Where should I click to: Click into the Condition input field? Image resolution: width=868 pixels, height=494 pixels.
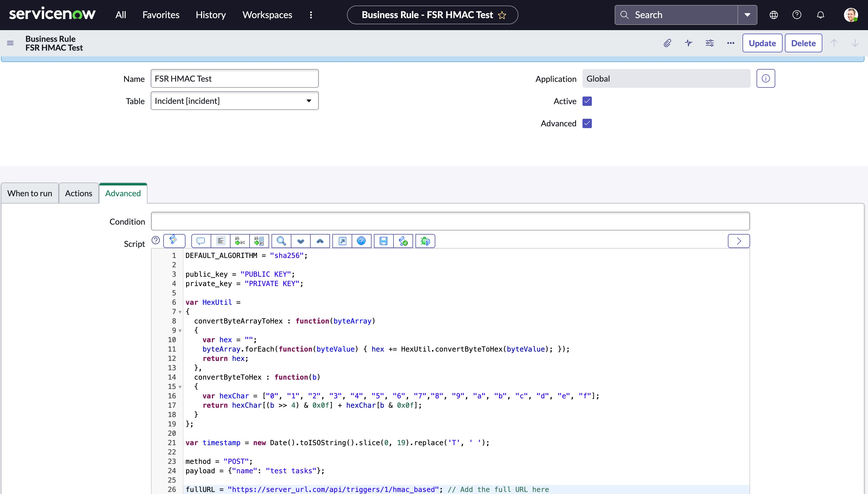[450, 221]
